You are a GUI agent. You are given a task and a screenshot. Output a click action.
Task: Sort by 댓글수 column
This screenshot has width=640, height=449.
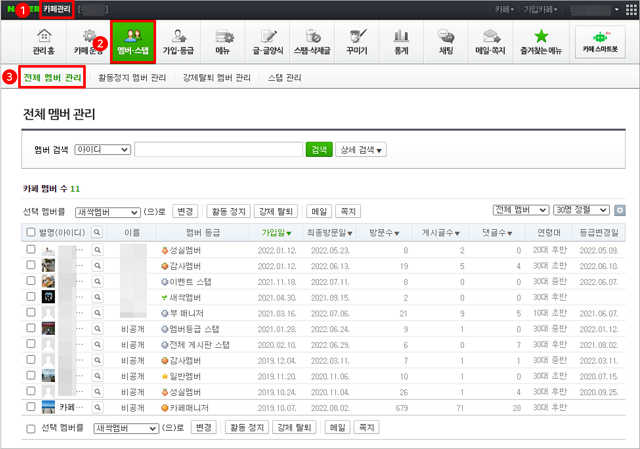(x=497, y=233)
